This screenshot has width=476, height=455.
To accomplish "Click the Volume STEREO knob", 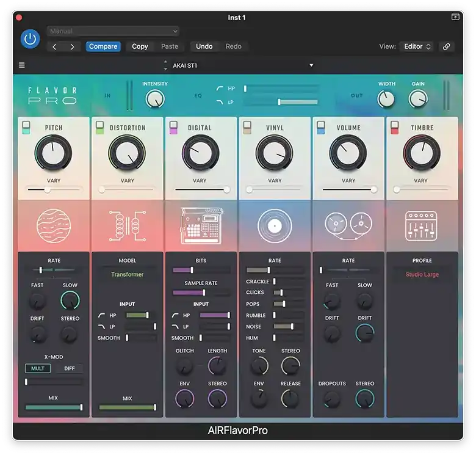I will click(x=364, y=398).
